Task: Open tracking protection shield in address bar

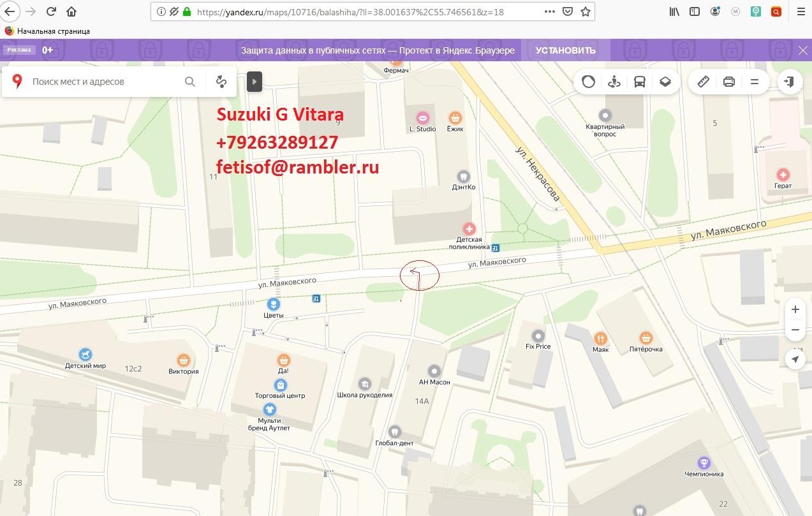Action: point(173,11)
